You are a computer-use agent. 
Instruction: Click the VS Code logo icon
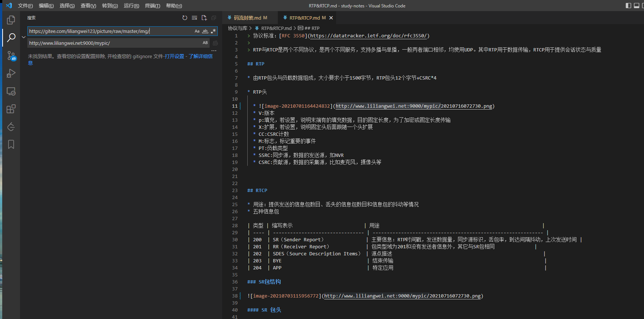pyautogui.click(x=9, y=6)
